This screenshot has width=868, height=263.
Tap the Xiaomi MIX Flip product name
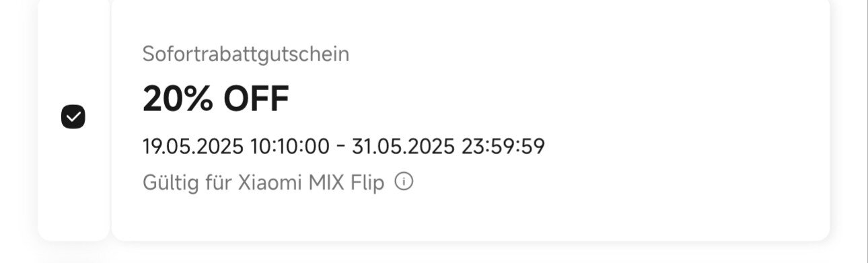click(312, 182)
